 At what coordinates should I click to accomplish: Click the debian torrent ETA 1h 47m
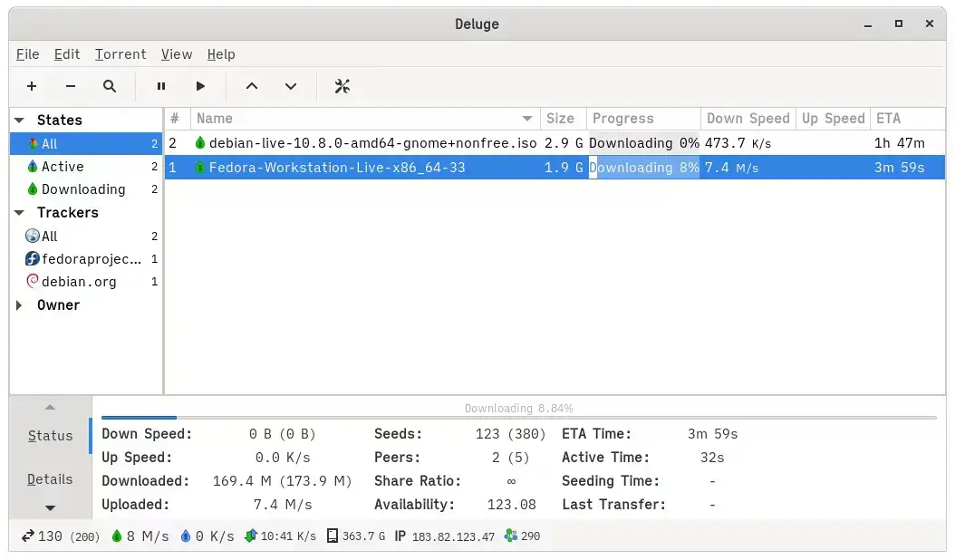click(899, 143)
